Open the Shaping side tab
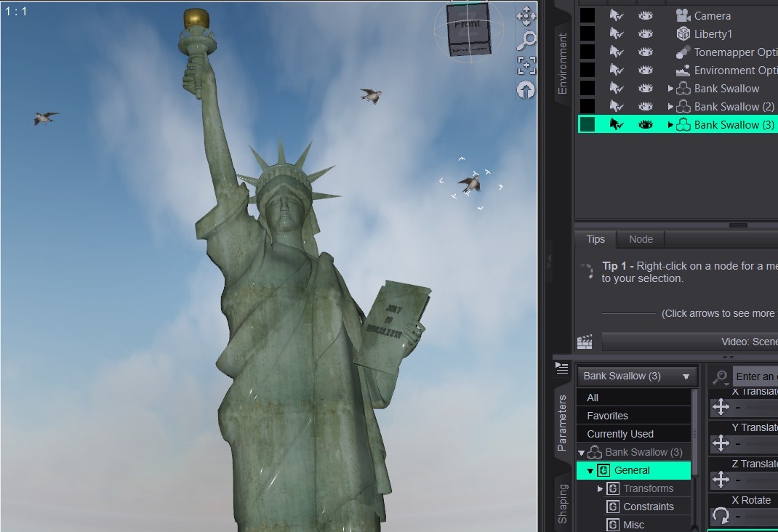 562,504
